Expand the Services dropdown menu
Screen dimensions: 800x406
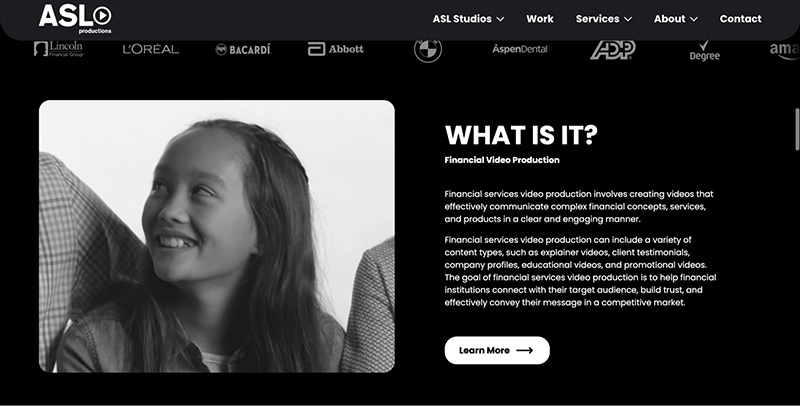pos(604,19)
